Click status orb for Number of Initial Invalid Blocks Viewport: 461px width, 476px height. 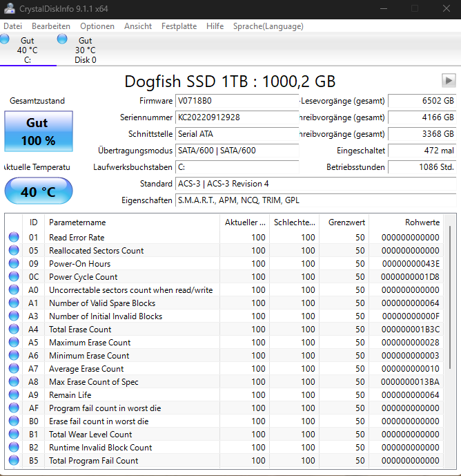click(14, 316)
